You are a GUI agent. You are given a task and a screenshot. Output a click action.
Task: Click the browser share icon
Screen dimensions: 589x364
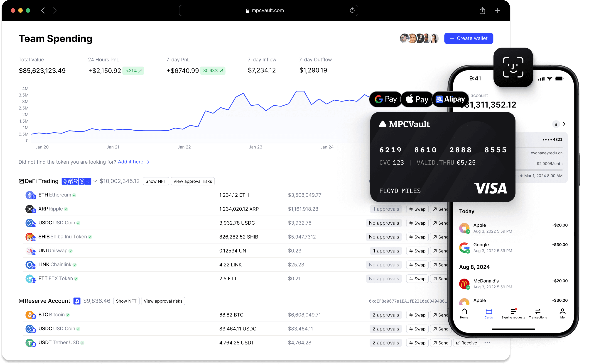482,11
